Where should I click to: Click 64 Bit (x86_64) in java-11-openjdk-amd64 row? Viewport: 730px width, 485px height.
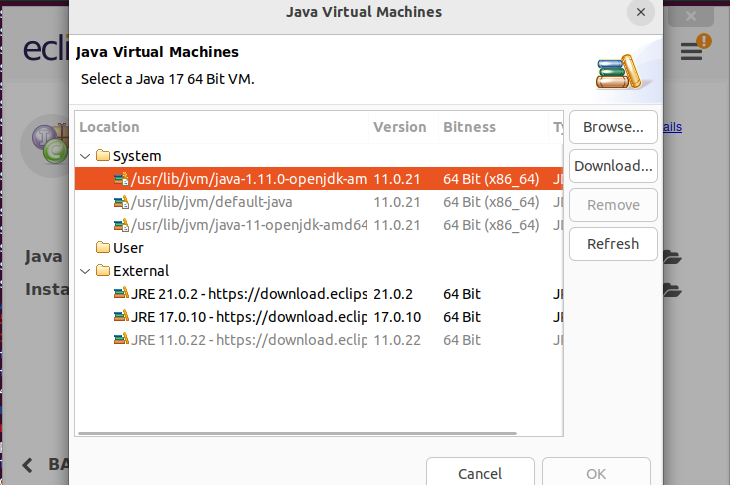491,225
